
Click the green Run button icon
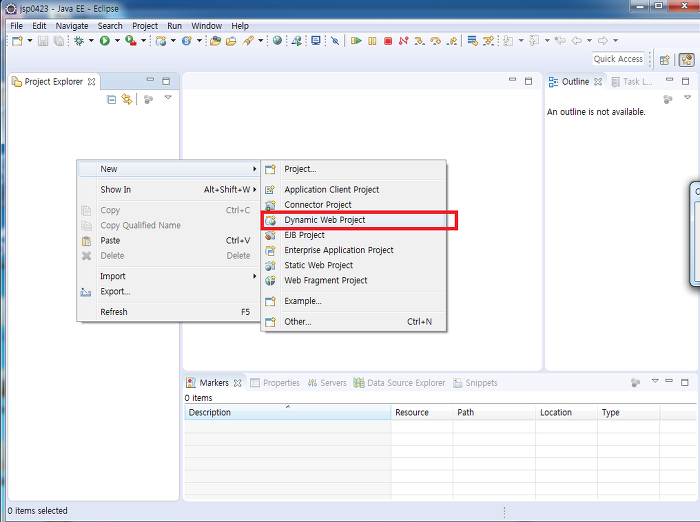click(105, 41)
